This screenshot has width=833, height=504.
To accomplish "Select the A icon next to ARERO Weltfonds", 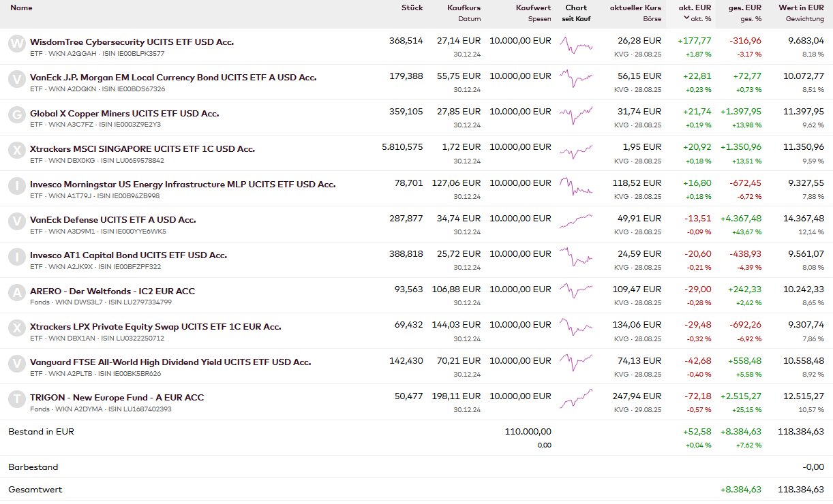I will point(16,293).
